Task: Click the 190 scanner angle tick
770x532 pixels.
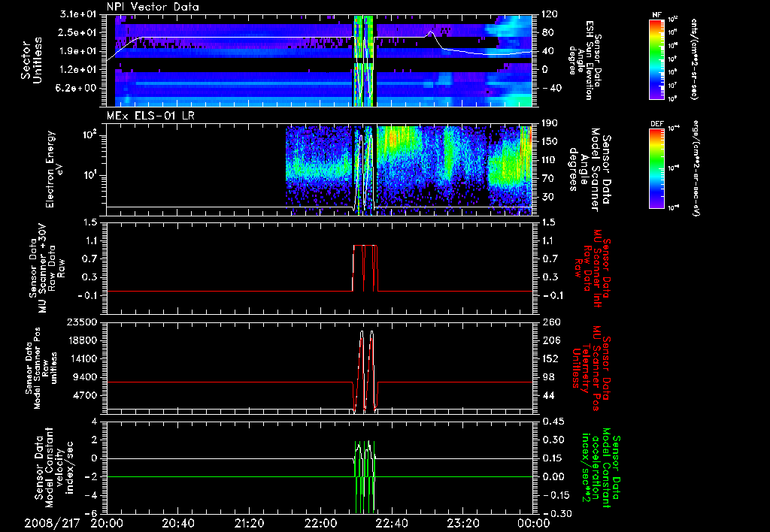Action: (550, 123)
